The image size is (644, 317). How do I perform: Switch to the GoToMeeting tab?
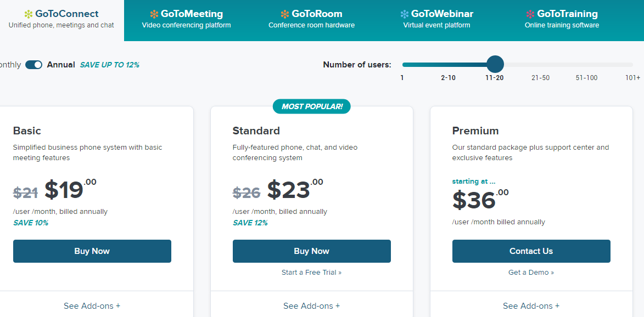187,19
